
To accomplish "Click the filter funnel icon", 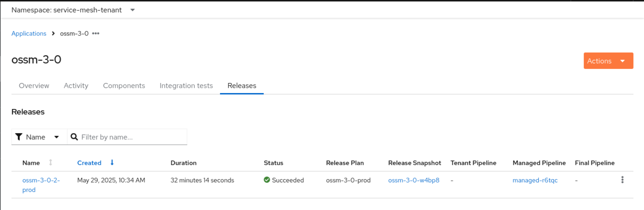I will pos(19,137).
